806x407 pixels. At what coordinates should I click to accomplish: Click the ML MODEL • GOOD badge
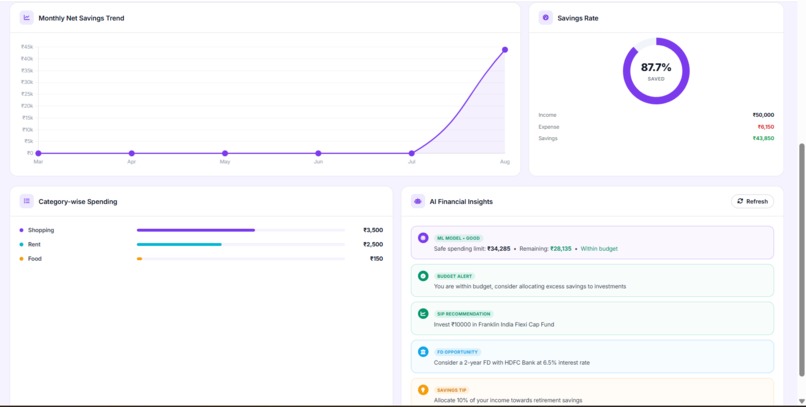(x=459, y=238)
